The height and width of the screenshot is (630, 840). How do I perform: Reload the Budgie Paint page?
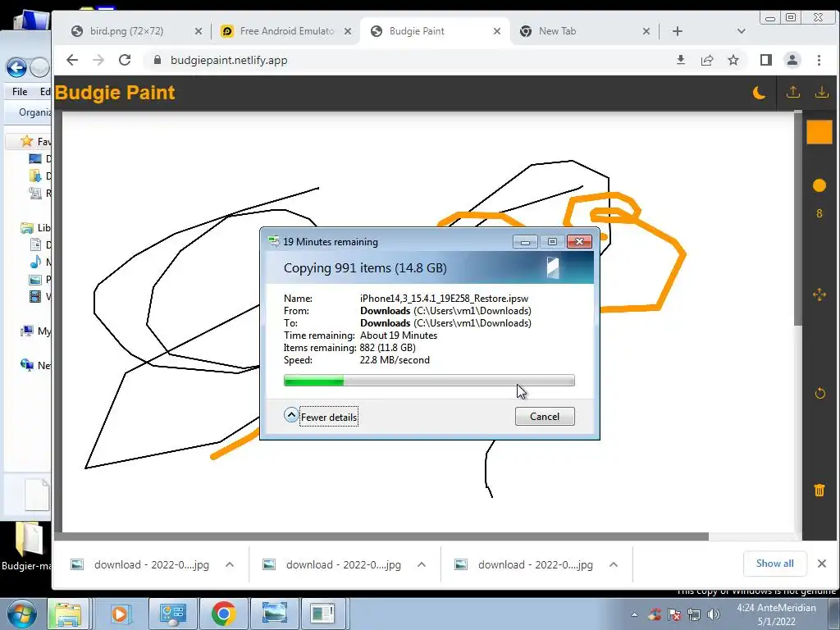(125, 60)
